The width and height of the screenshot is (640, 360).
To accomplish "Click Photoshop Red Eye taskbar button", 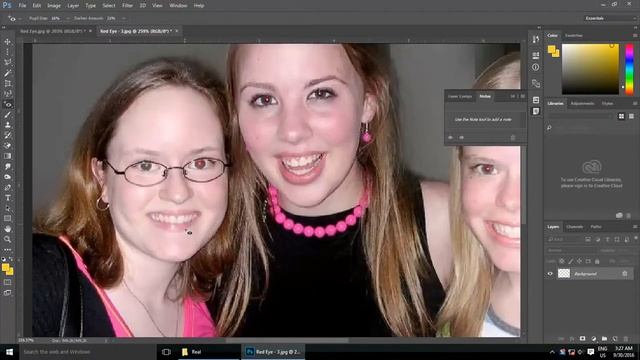I will 273,352.
